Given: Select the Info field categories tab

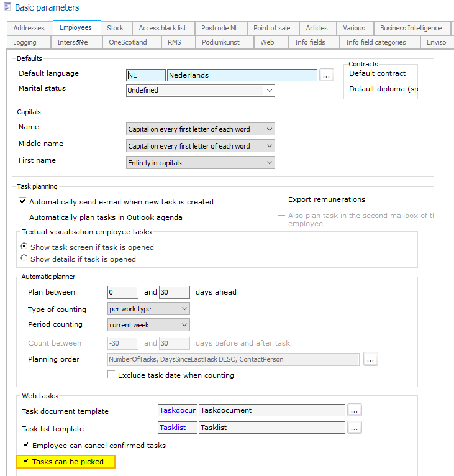Looking at the screenshot, I should [376, 42].
